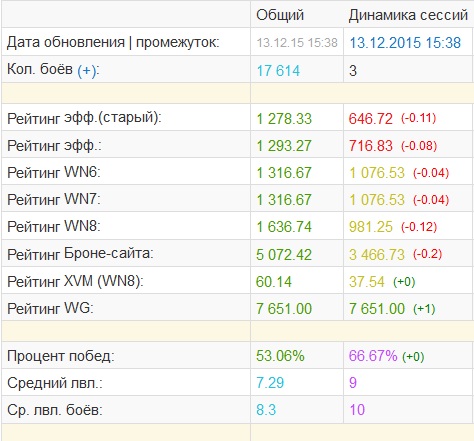Click the WN6 session value 1 076.53
Viewport: 474px width, 441px height.
(x=377, y=173)
